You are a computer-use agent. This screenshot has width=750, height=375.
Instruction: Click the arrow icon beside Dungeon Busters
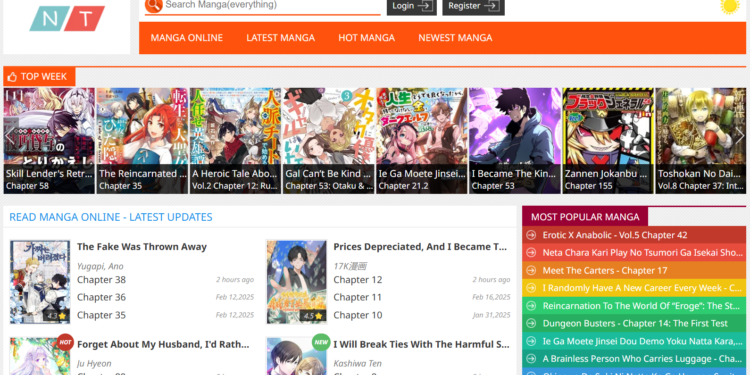(x=530, y=323)
